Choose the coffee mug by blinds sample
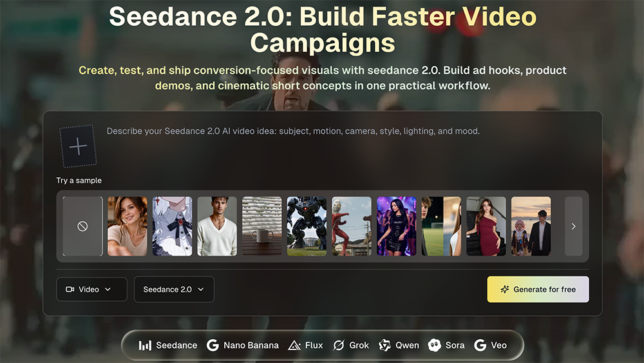 click(262, 226)
